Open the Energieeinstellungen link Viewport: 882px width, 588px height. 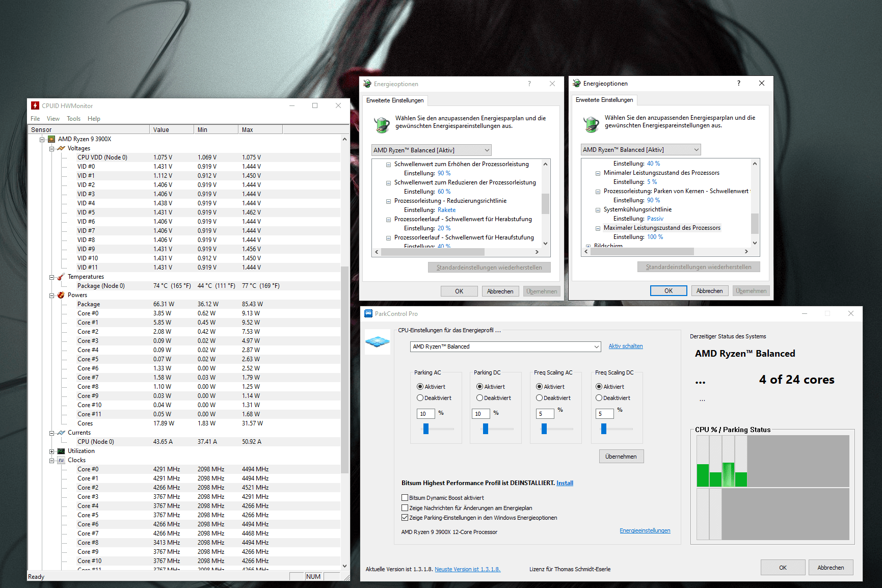point(645,530)
